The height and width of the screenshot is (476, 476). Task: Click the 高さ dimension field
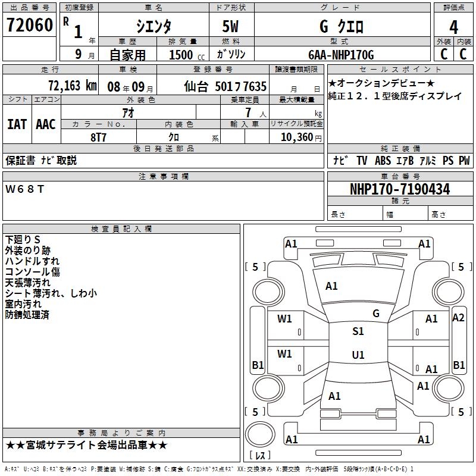point(451,214)
